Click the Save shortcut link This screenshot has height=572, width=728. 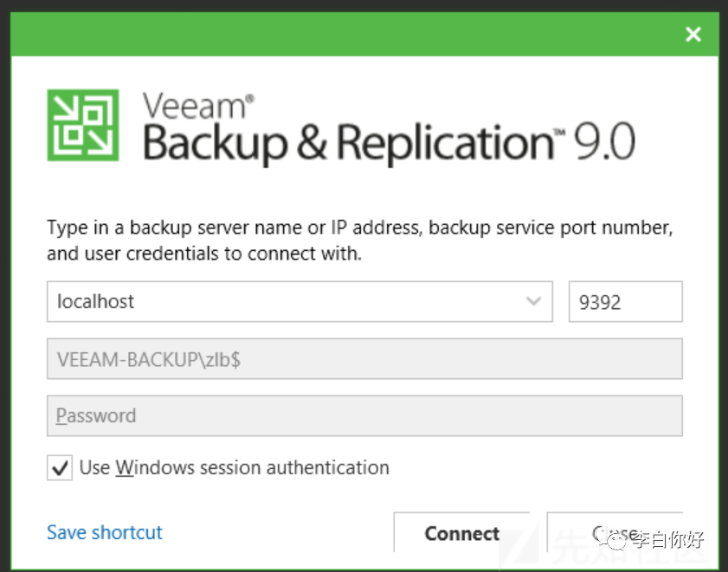(x=105, y=532)
